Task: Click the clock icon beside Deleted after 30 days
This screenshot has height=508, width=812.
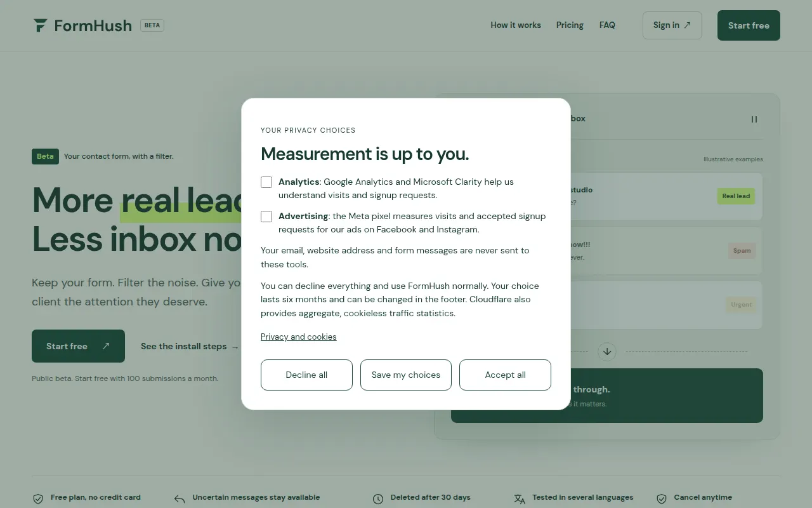Action: [x=378, y=499]
